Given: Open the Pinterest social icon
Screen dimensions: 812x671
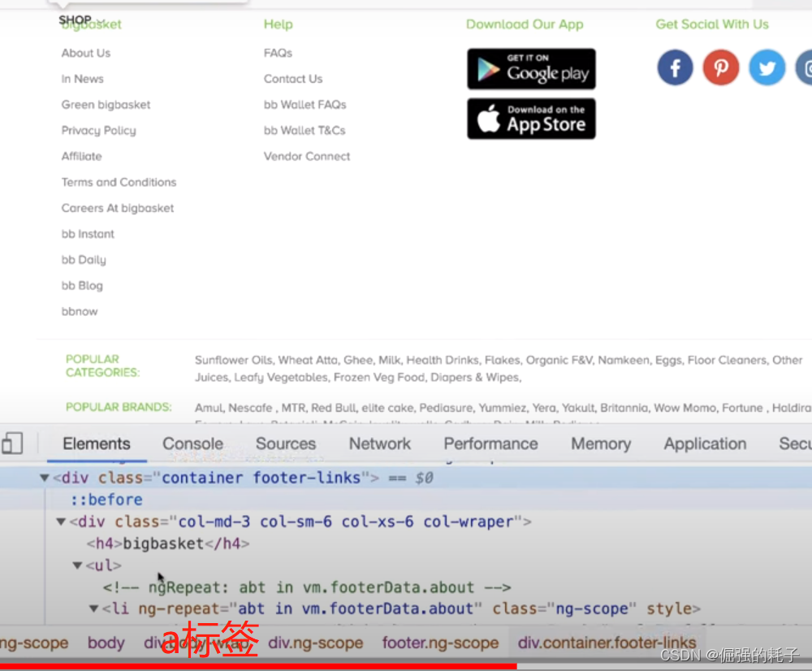Looking at the screenshot, I should click(721, 68).
